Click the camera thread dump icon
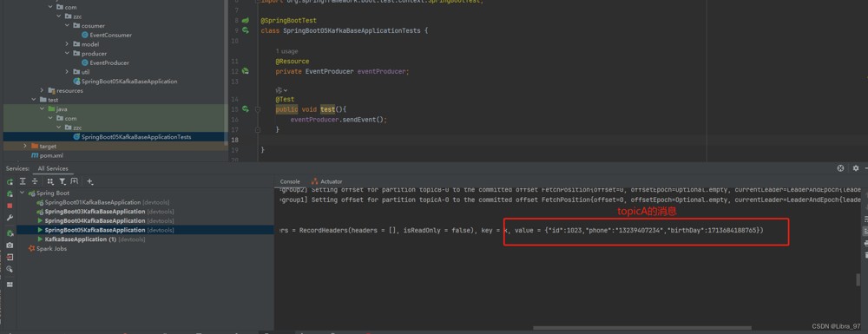Viewport: 868px width, 334px height. point(10,245)
